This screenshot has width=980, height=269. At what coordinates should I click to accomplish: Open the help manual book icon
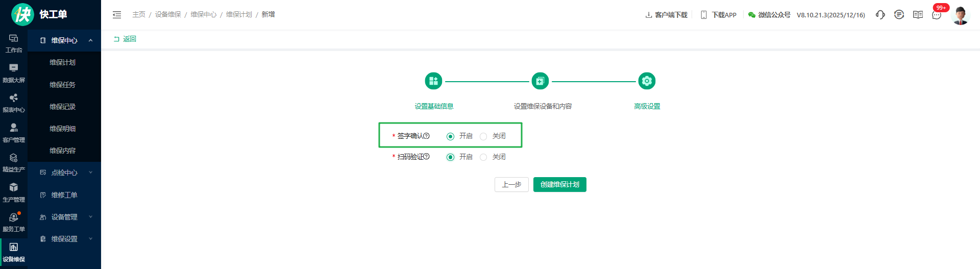tap(918, 15)
